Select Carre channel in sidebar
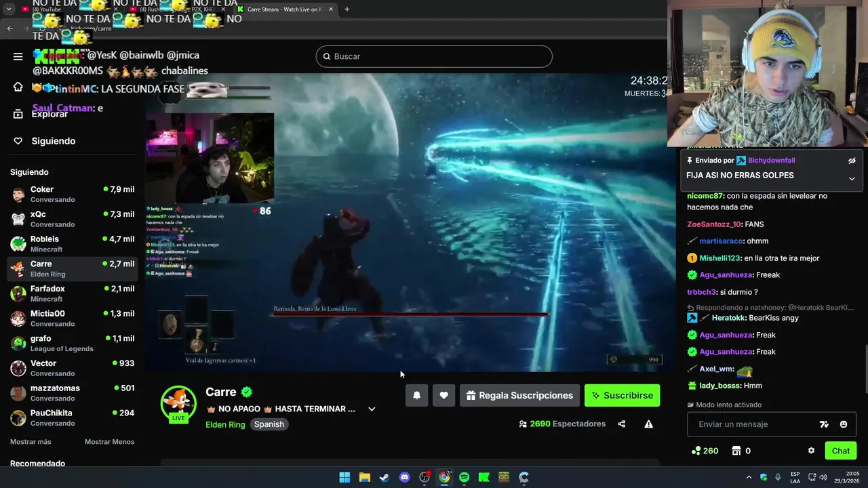This screenshot has height=488, width=868. [x=72, y=268]
